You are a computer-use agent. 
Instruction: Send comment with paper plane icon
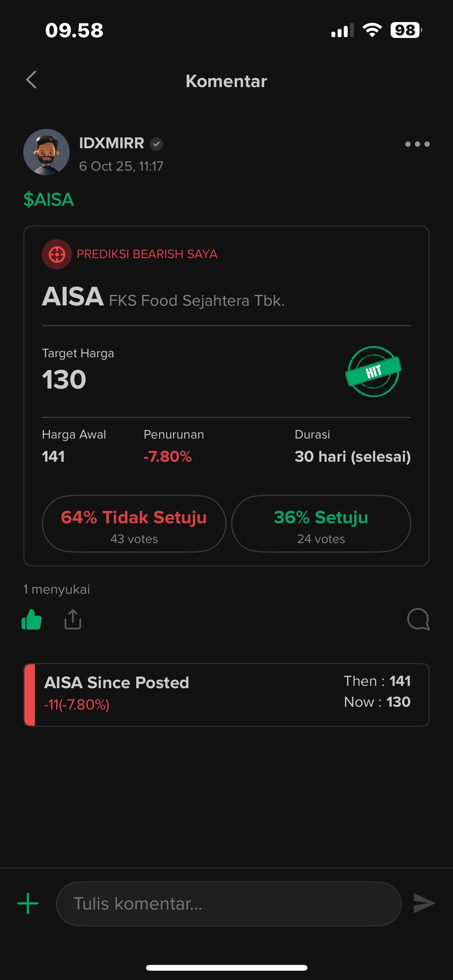pyautogui.click(x=424, y=903)
